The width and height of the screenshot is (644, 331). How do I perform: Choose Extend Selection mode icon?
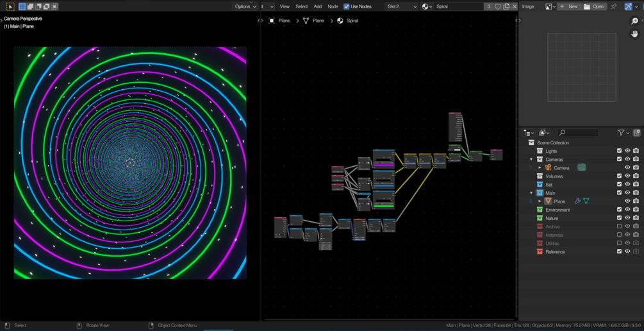(x=30, y=6)
